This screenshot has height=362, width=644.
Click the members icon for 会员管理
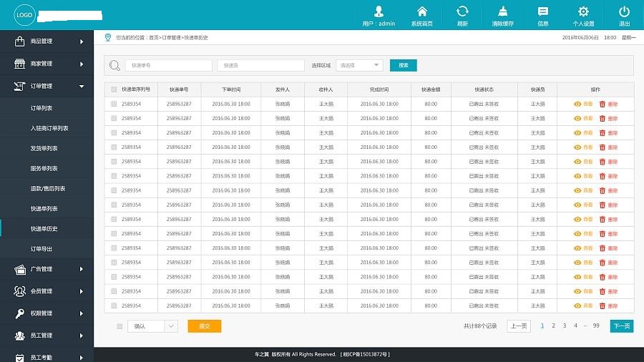tap(19, 291)
